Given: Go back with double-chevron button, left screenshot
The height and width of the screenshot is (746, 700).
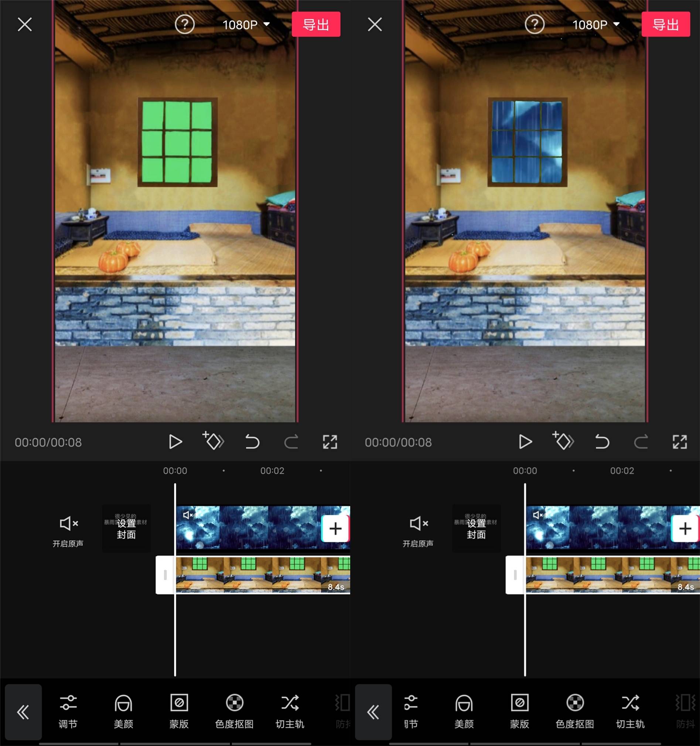Looking at the screenshot, I should tap(23, 712).
